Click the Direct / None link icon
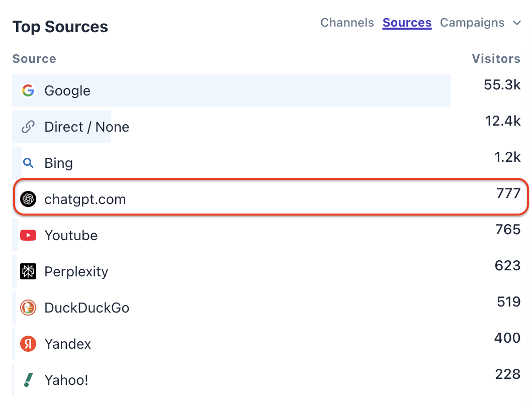The image size is (532, 403). [28, 127]
